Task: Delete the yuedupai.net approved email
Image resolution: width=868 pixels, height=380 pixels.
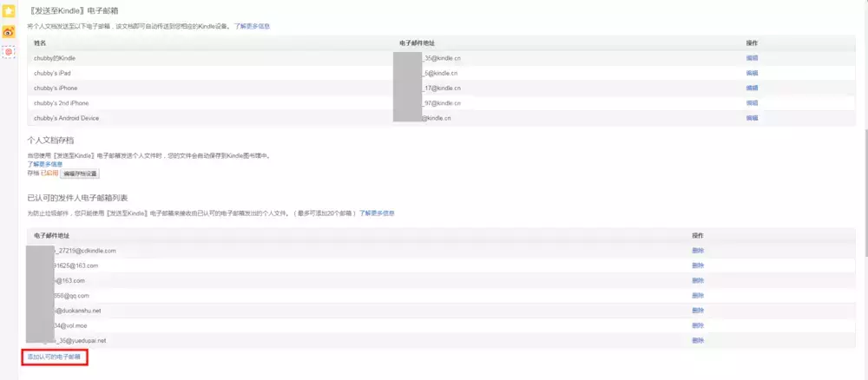Action: [698, 340]
